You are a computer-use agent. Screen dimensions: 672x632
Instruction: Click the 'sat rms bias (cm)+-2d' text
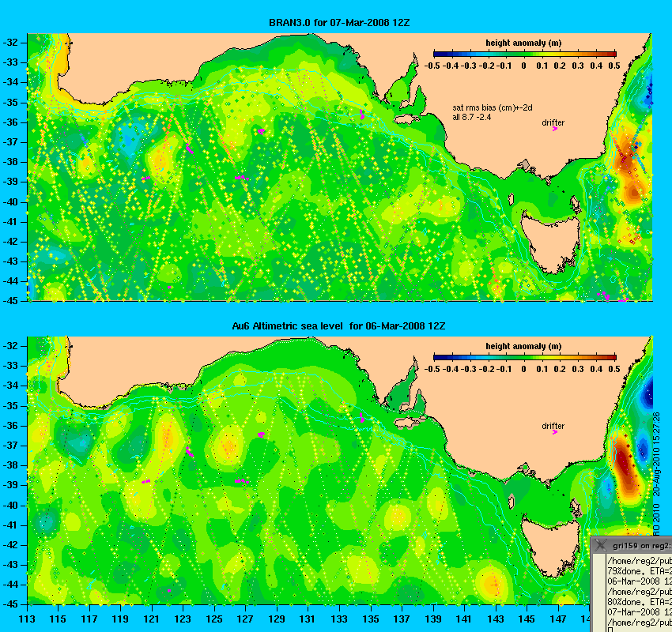[493, 108]
